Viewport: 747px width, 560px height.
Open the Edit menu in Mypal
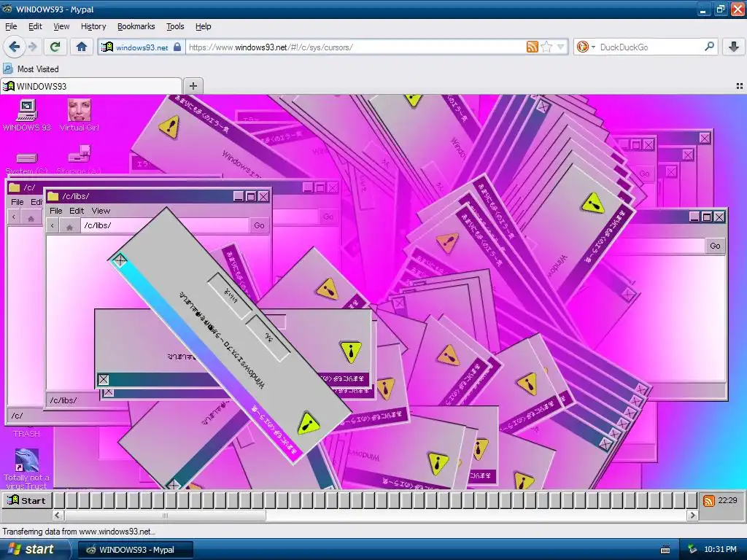click(35, 26)
